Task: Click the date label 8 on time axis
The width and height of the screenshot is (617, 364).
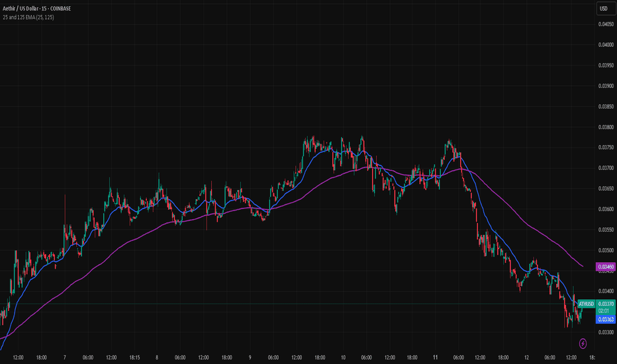Action: point(157,357)
